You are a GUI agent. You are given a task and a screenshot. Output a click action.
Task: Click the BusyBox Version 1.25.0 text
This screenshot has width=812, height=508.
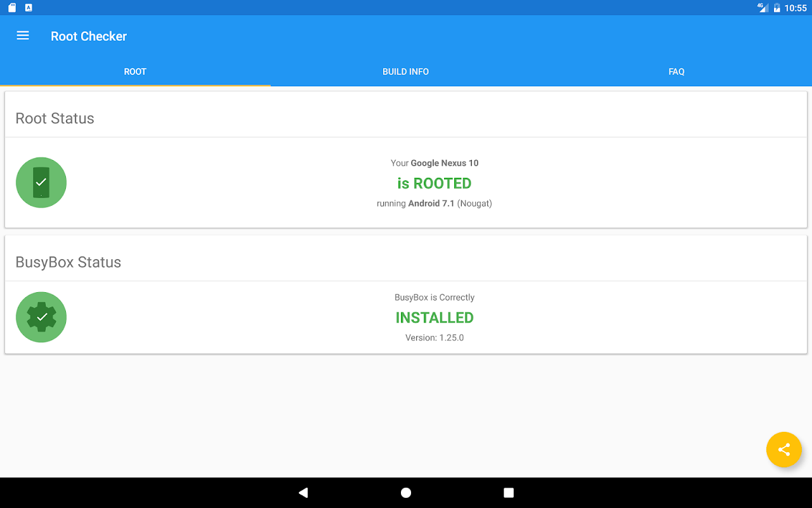(x=435, y=338)
